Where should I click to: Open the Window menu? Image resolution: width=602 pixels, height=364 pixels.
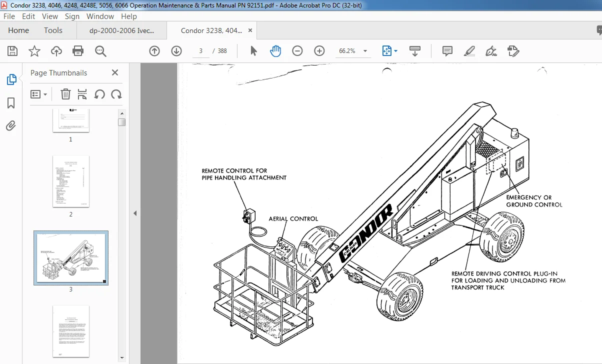tap(100, 16)
